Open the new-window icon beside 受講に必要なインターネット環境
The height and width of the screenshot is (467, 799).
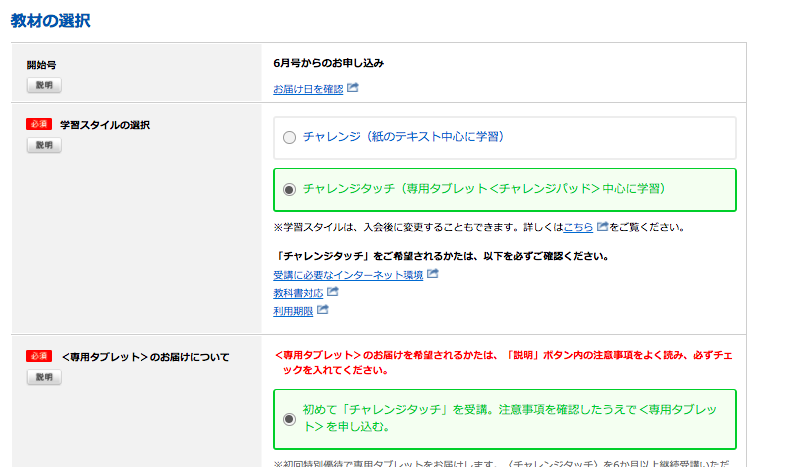(432, 274)
